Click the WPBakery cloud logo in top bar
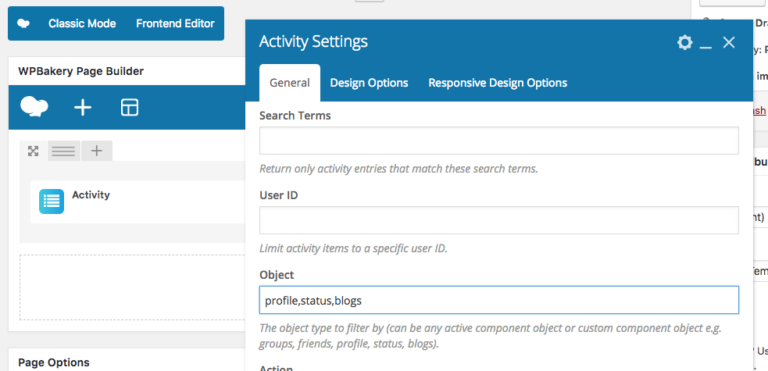 tap(24, 24)
